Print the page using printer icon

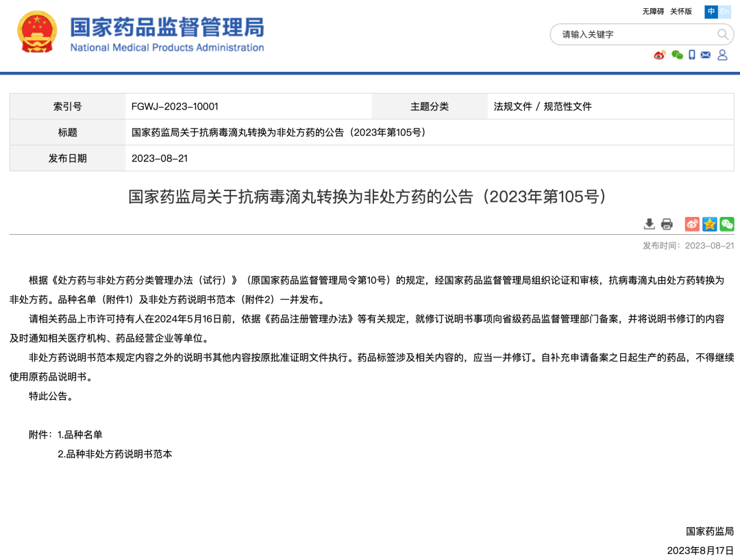coord(667,224)
